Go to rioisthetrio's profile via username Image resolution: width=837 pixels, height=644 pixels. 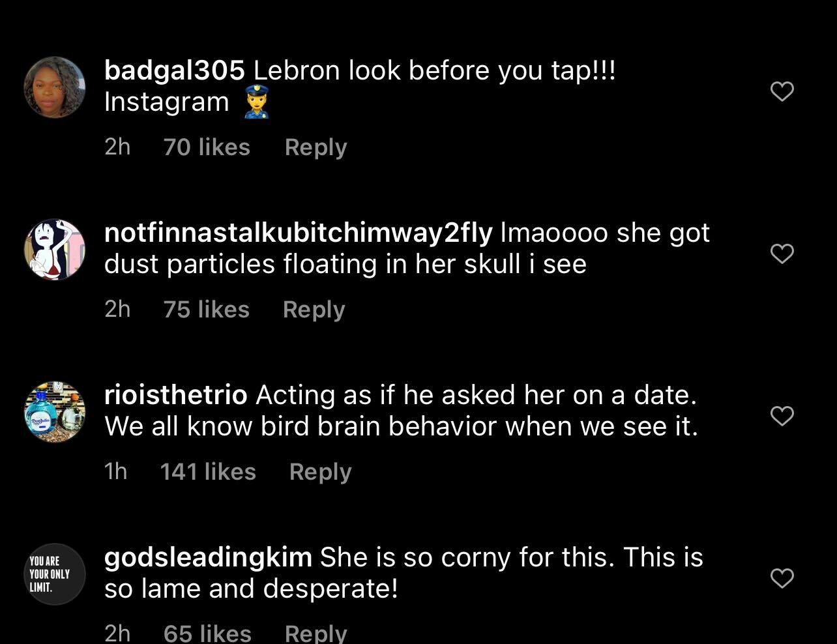175,395
